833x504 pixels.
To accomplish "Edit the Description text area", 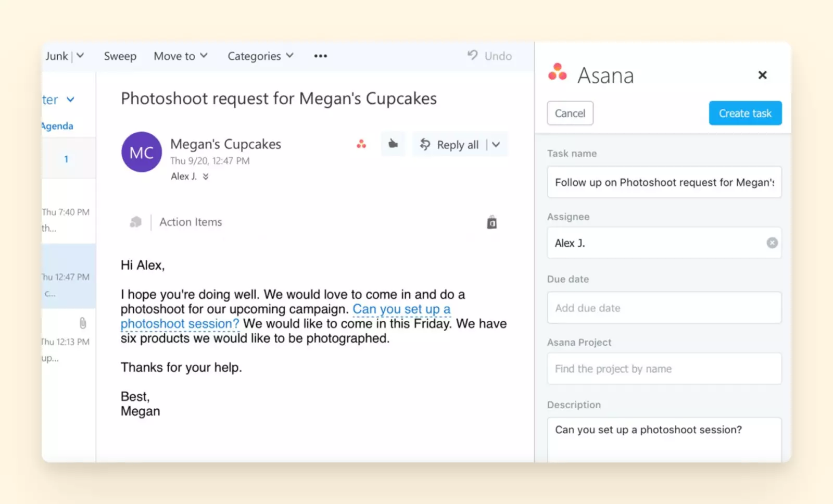I will [664, 439].
